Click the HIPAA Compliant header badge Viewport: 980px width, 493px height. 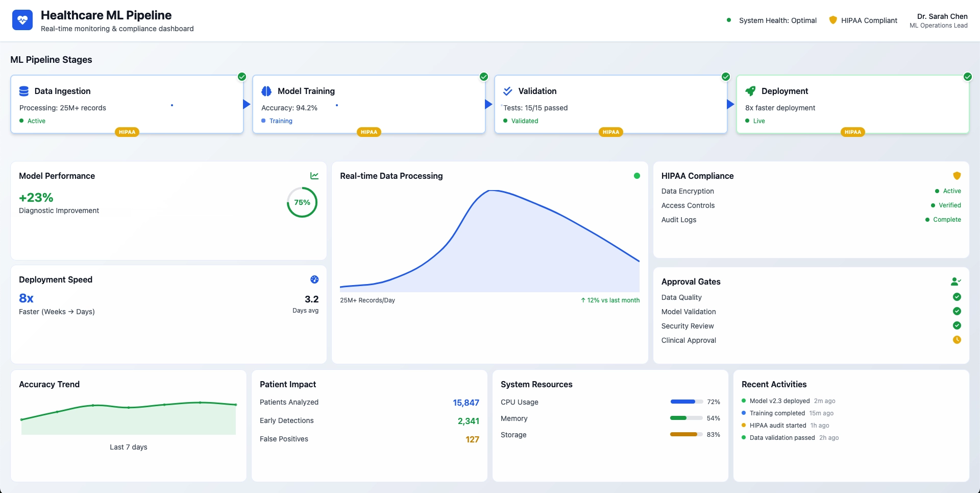tap(863, 20)
